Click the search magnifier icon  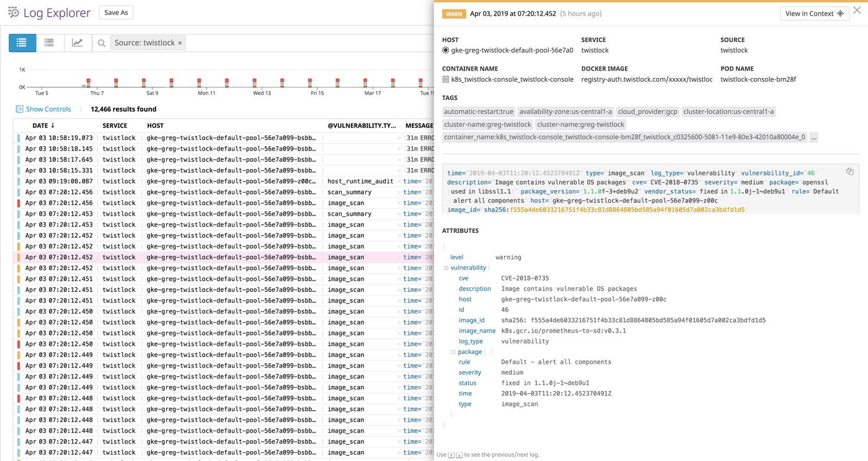pyautogui.click(x=101, y=43)
